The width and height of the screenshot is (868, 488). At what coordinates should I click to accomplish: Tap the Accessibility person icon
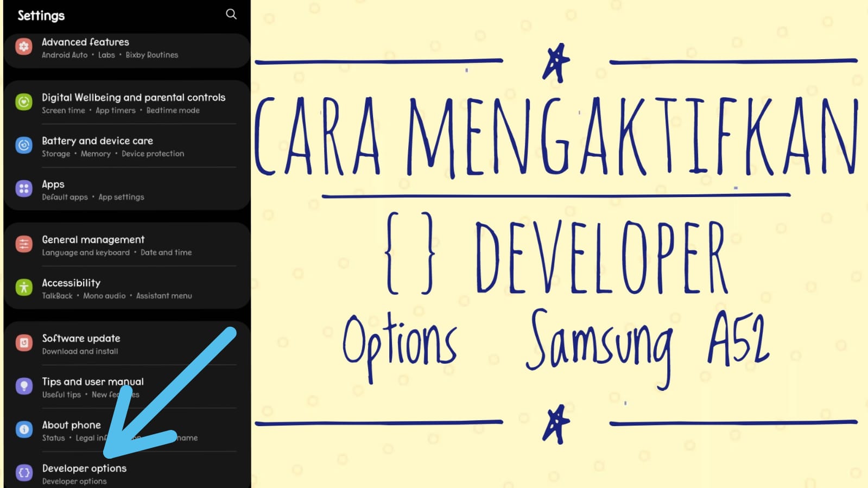tap(24, 288)
